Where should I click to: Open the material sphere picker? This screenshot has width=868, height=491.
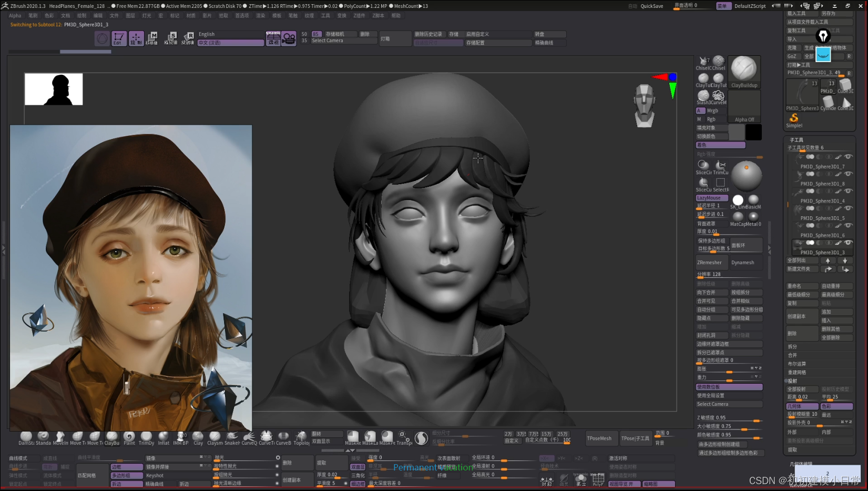746,176
